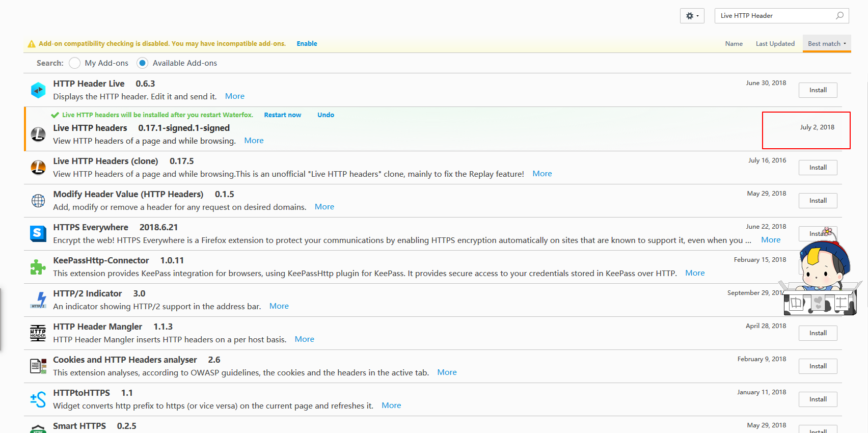Open More for KeePassHttp-Connector

(x=695, y=273)
